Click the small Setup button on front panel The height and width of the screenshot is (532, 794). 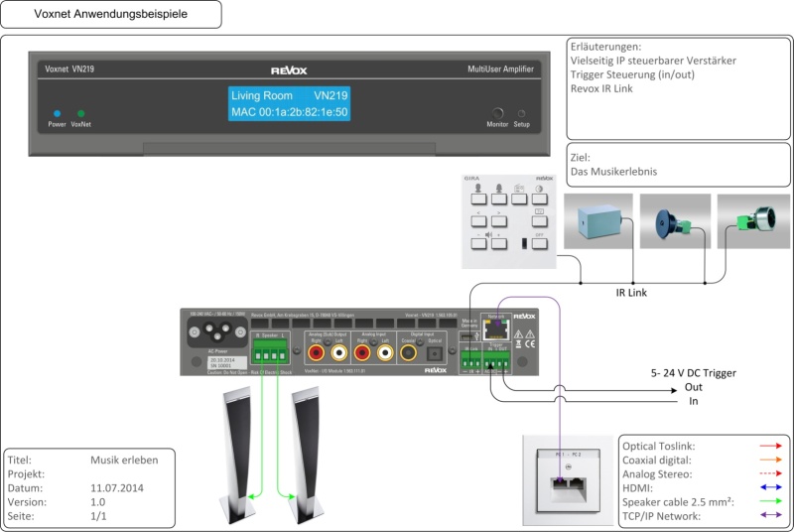(522, 113)
